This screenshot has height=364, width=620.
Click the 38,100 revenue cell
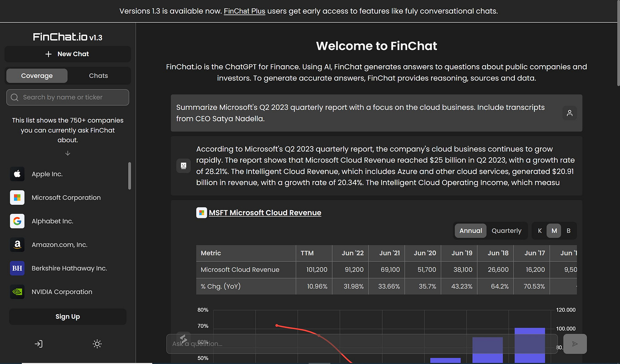(x=459, y=269)
